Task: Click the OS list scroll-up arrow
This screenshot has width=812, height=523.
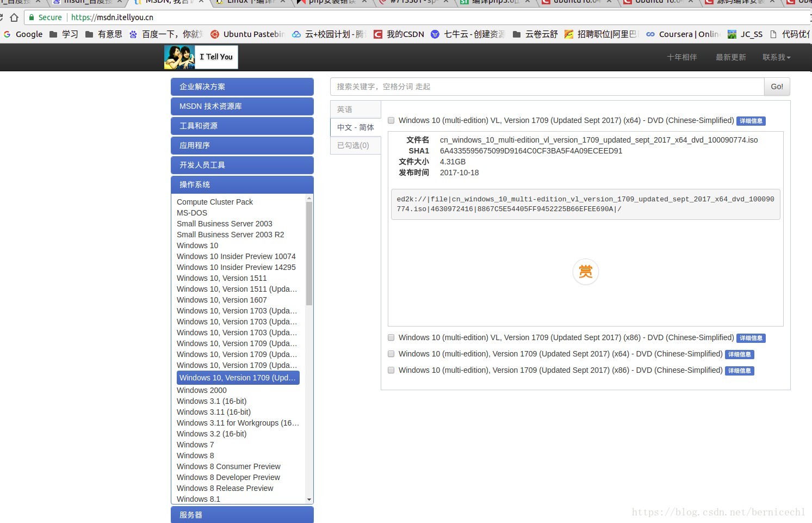Action: pyautogui.click(x=309, y=199)
